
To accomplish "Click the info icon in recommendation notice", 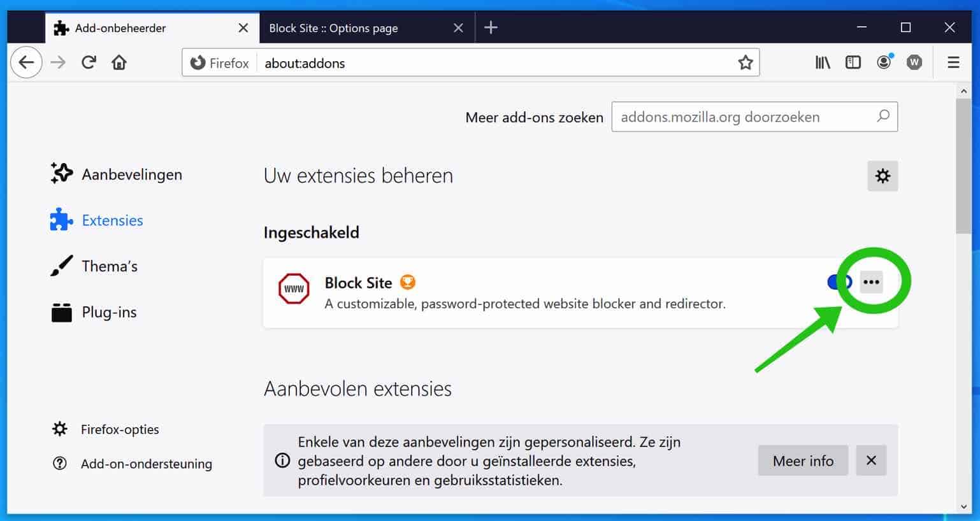I will [282, 460].
